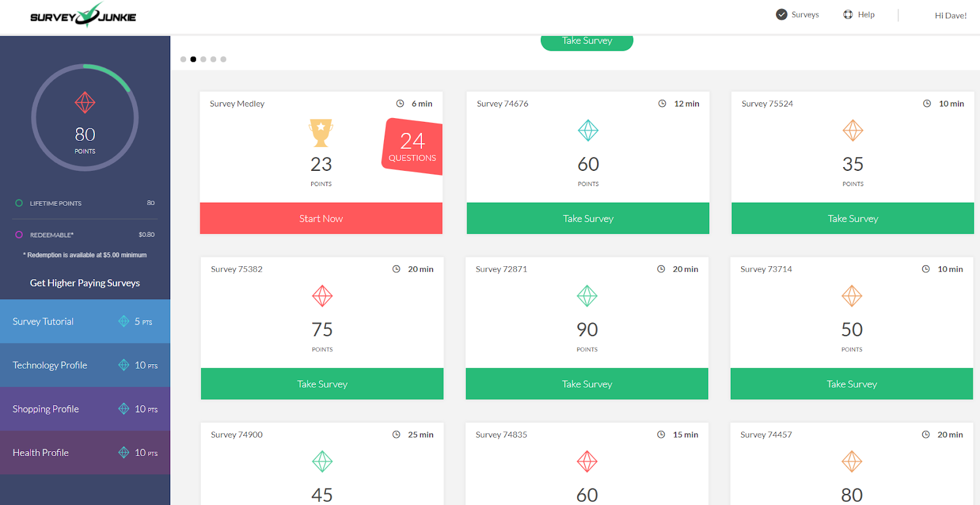Click the diamond icon on Survey 75524
Screen dimensions: 980x505
(853, 130)
